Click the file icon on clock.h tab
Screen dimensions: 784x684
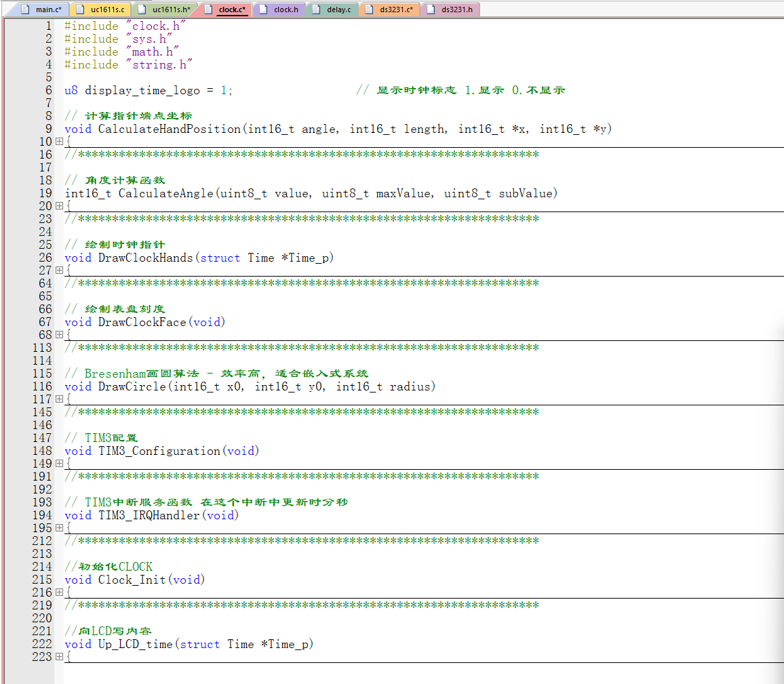click(x=264, y=9)
